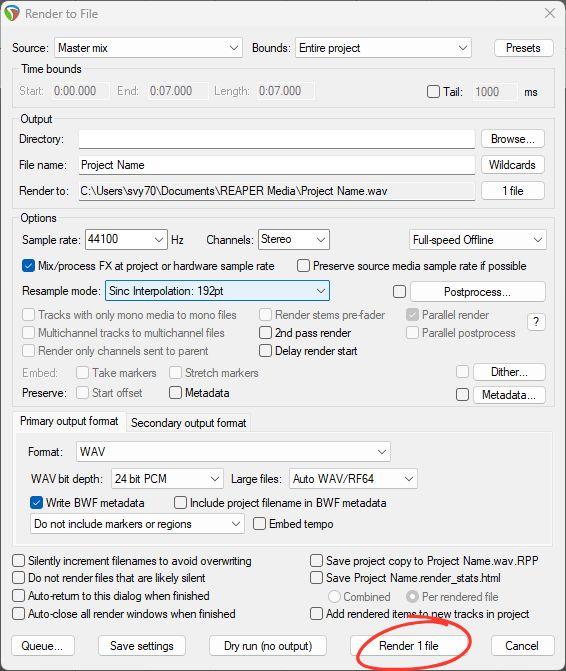
Task: Open the Source dropdown showing Master mix
Action: pos(148,48)
